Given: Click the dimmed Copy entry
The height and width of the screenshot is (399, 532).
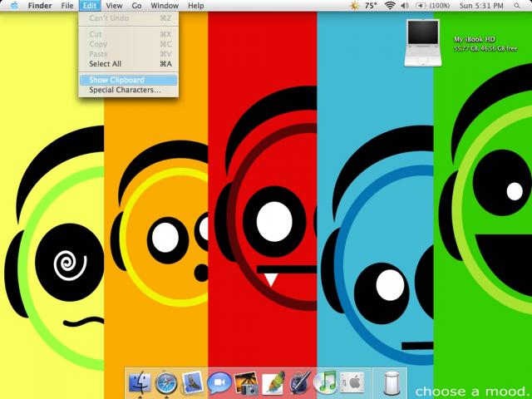Looking at the screenshot, I should point(128,44).
